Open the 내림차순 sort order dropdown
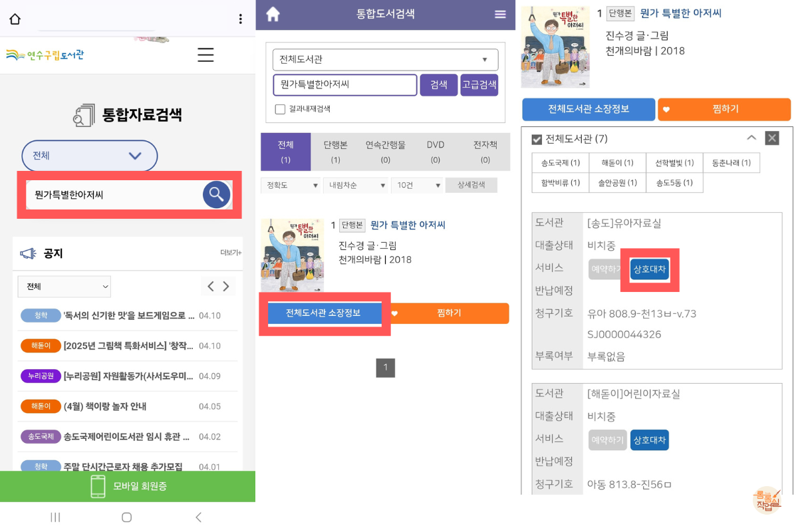This screenshot has height=532, width=798. pyautogui.click(x=356, y=185)
